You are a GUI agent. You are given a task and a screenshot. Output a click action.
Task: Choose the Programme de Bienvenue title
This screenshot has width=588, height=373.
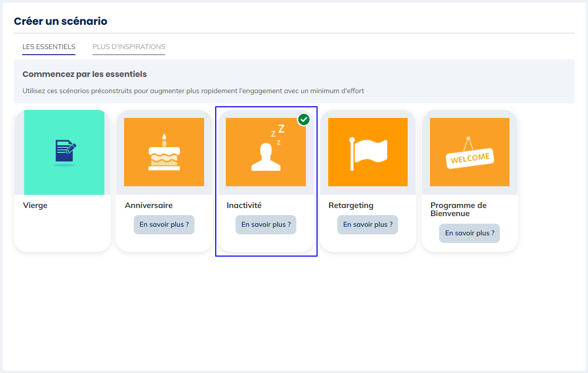(x=458, y=210)
